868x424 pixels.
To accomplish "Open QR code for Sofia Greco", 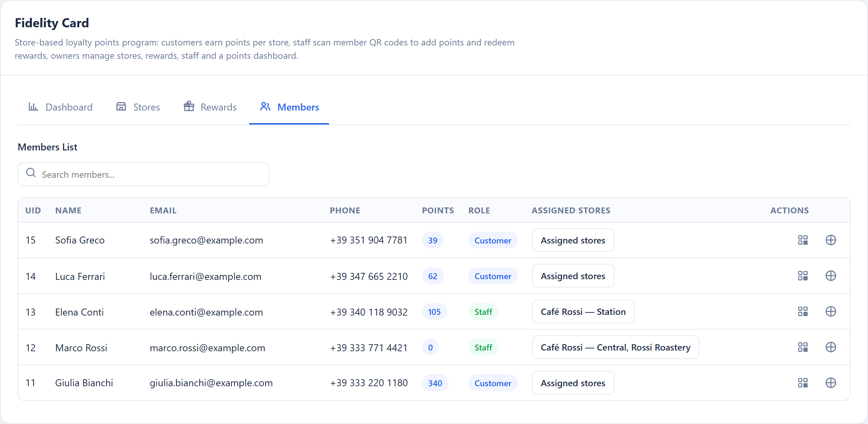I will pyautogui.click(x=803, y=240).
